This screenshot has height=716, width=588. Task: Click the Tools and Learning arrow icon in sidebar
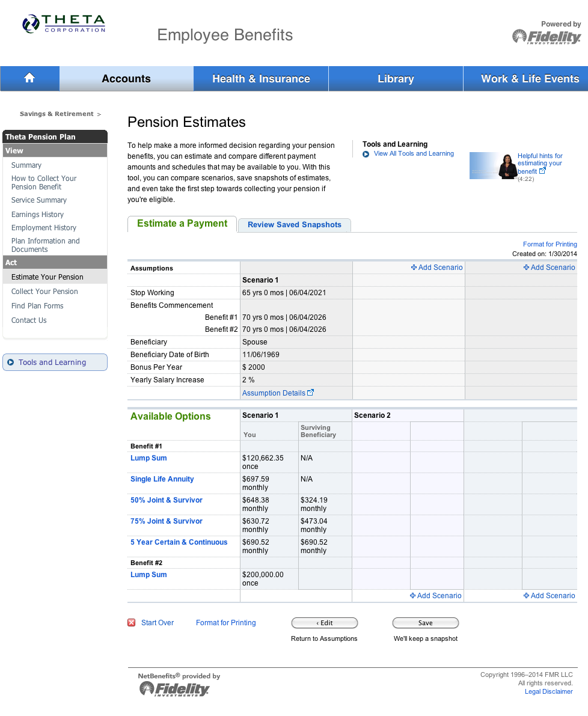(11, 363)
